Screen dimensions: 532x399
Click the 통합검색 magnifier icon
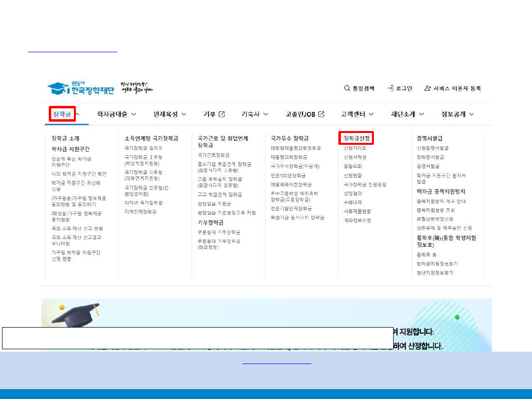coord(347,88)
